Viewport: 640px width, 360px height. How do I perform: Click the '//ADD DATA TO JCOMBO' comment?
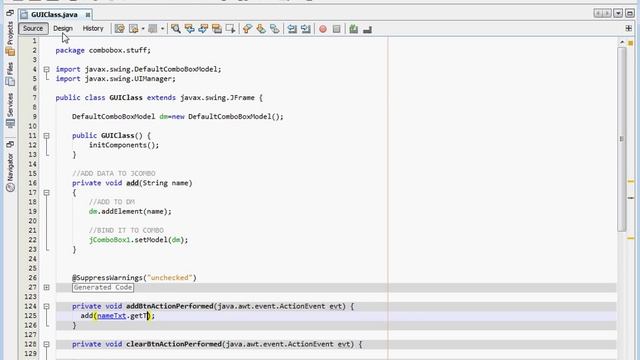point(114,173)
